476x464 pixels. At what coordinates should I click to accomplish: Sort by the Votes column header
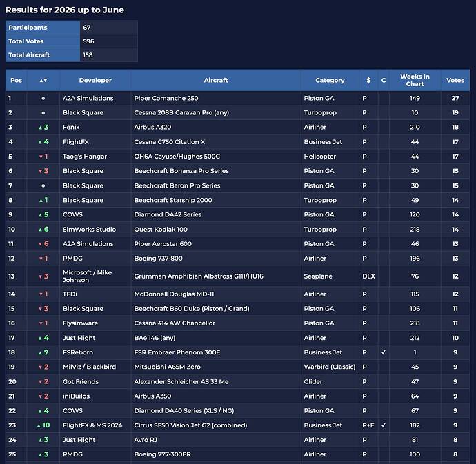point(455,81)
